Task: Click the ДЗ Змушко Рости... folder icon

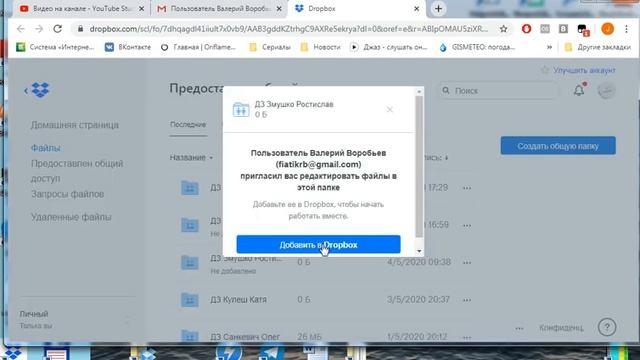Action: (190, 262)
